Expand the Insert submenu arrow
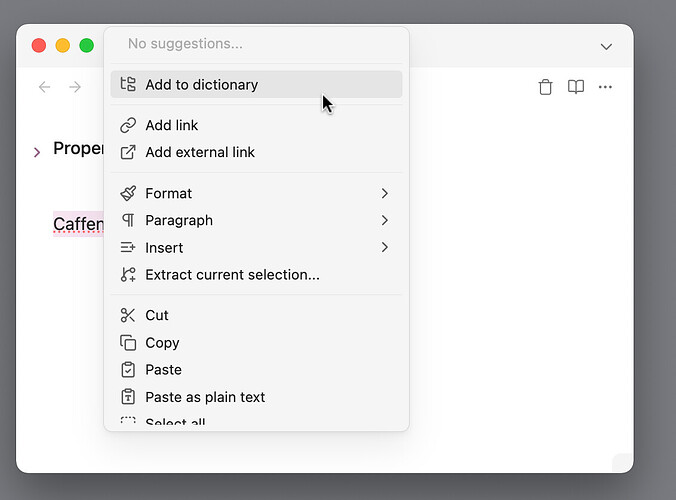 (385, 247)
